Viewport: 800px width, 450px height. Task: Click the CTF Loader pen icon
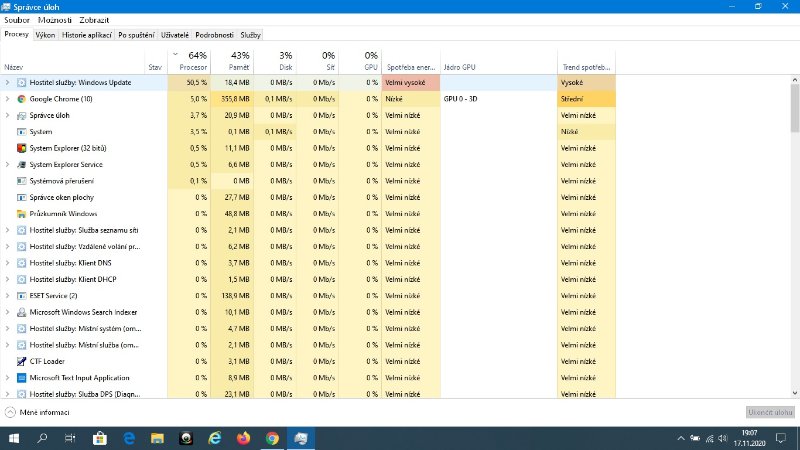pyautogui.click(x=21, y=361)
